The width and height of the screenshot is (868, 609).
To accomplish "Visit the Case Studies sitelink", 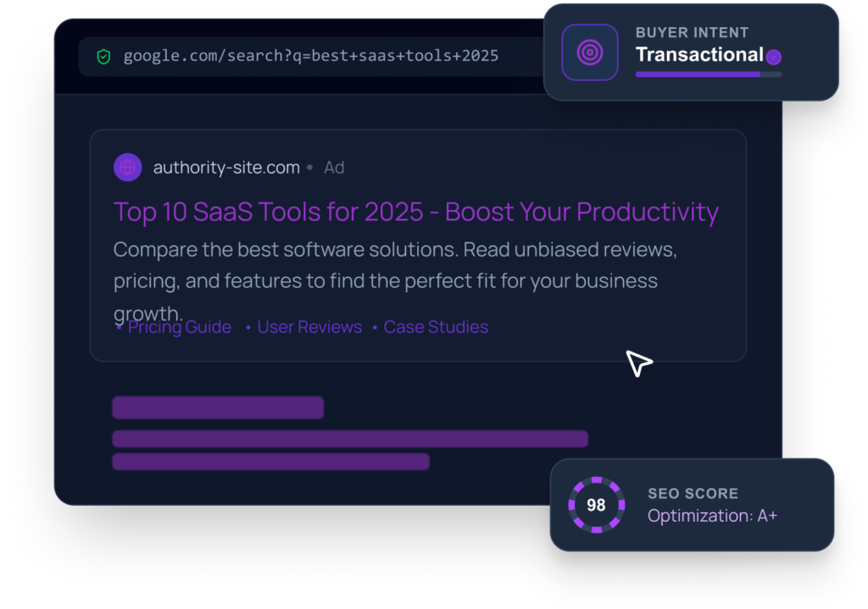I will (x=436, y=327).
